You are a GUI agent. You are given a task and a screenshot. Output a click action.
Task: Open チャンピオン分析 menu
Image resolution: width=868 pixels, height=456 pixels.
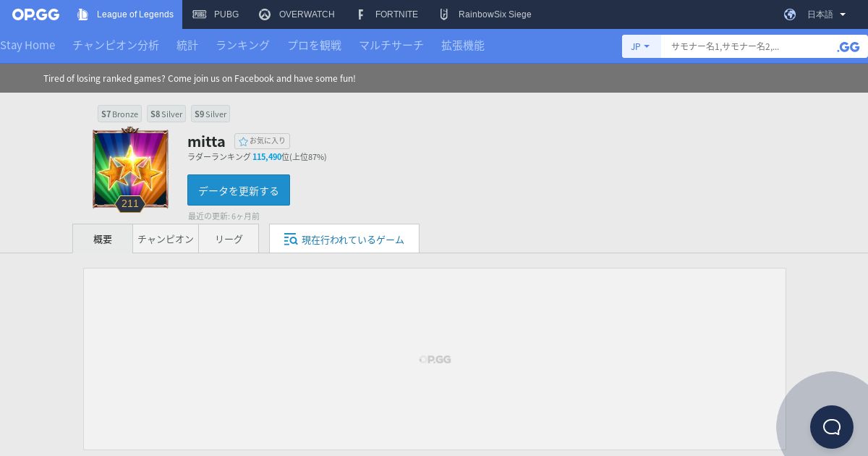pos(116,46)
